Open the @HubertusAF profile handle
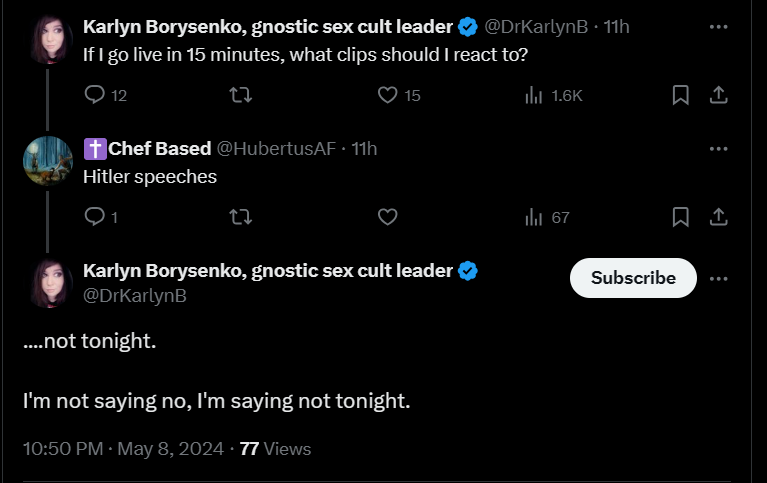This screenshot has width=767, height=483. [276, 149]
